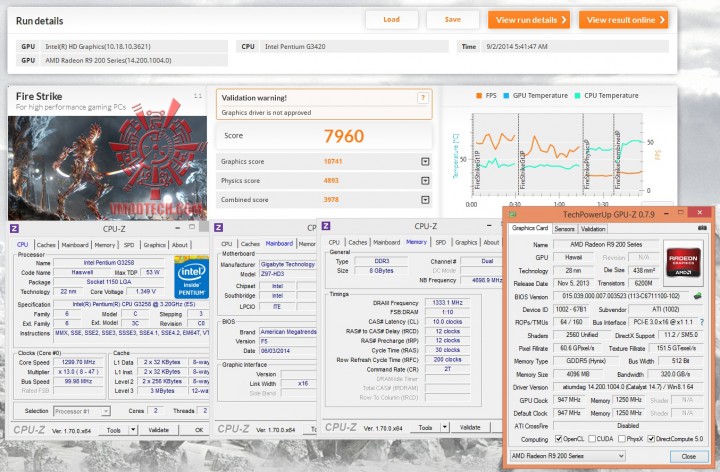Switch to Memory tab in first CPU-Z window
This screenshot has width=720, height=472.
point(105,245)
